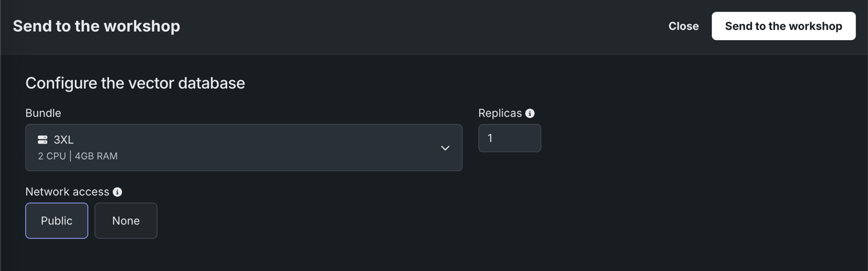
Task: Click the 3XL bundle name
Action: click(x=63, y=140)
